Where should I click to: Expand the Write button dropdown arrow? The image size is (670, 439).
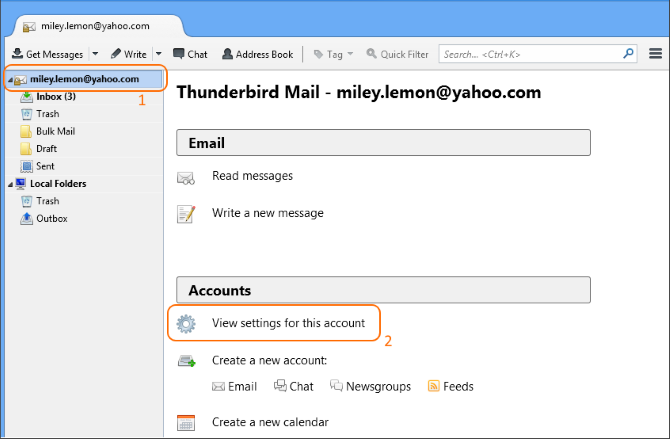[159, 54]
